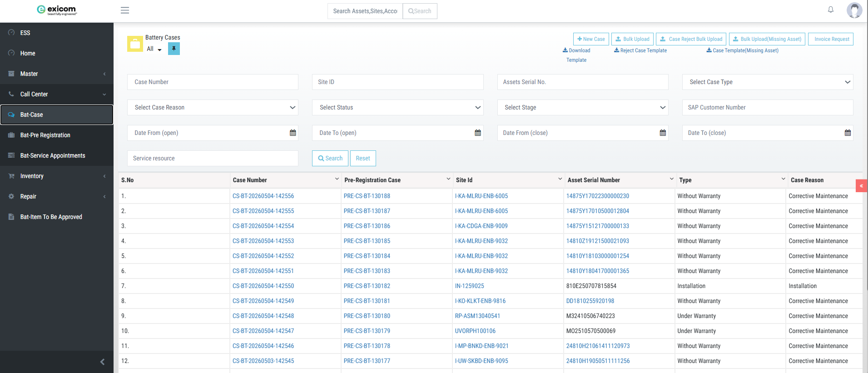Click the yellow Battery Cases briefcase icon

135,44
